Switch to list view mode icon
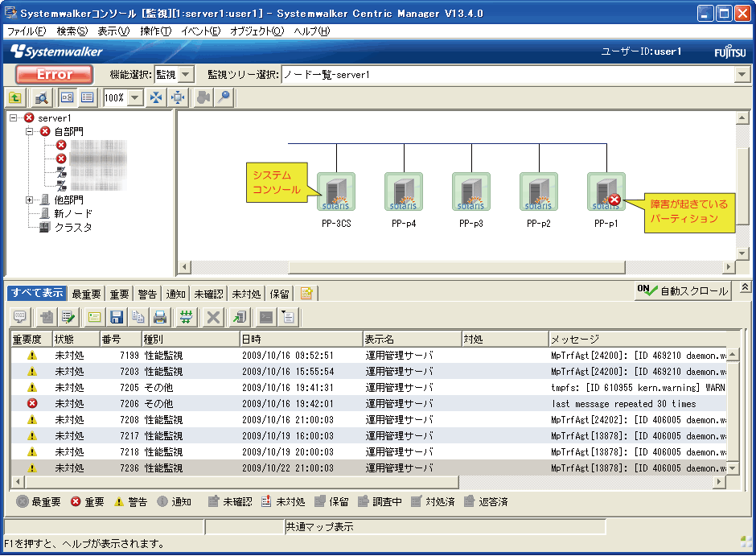The width and height of the screenshot is (756, 556). point(87,97)
